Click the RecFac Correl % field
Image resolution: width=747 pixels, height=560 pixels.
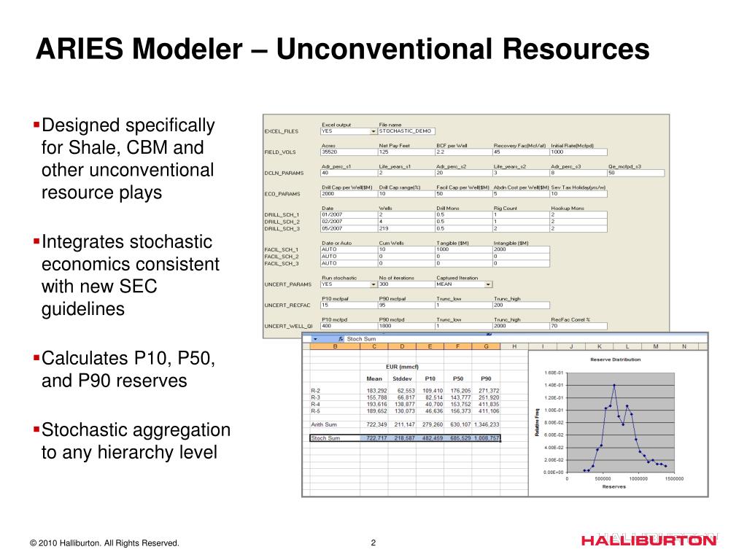(578, 326)
